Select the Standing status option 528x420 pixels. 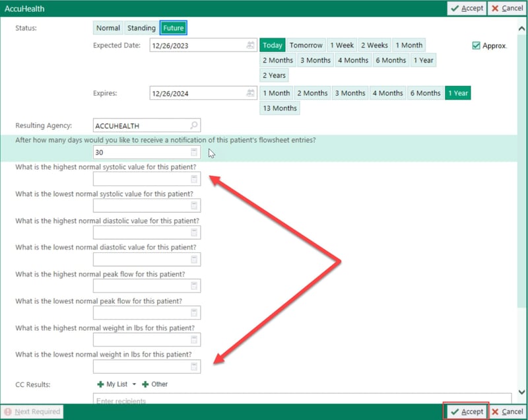[x=141, y=28]
